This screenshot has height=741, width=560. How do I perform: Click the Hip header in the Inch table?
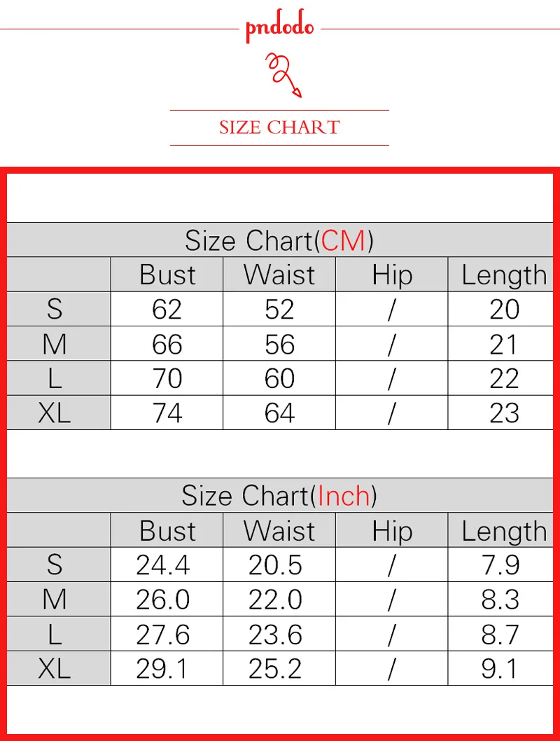click(392, 531)
